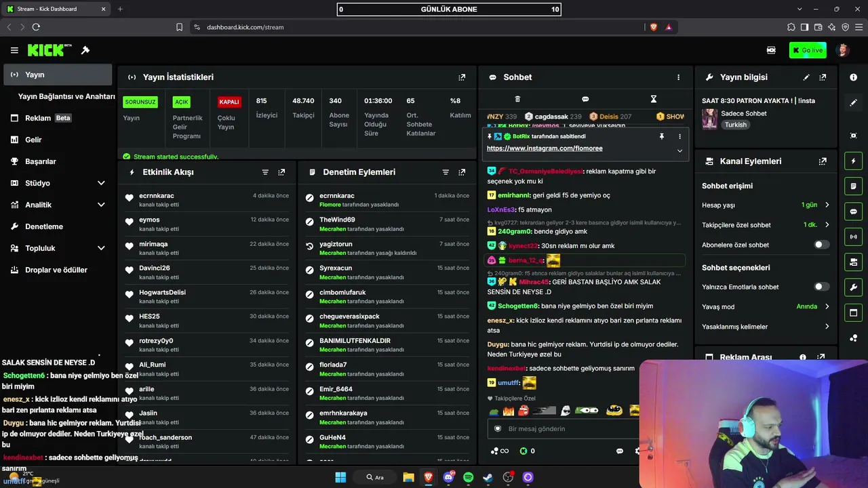Pop out the Yayın İstatistikleri panel
Image resolution: width=868 pixels, height=488 pixels.
click(x=462, y=77)
